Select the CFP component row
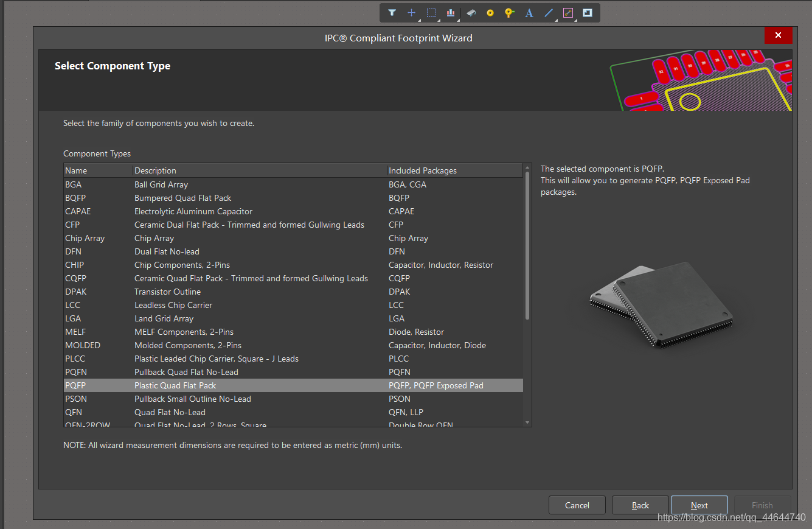The width and height of the screenshot is (812, 529). (293, 225)
